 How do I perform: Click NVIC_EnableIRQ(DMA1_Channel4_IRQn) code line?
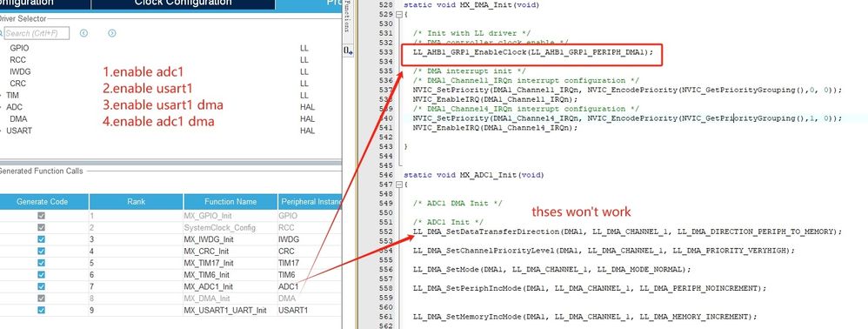pyautogui.click(x=495, y=127)
